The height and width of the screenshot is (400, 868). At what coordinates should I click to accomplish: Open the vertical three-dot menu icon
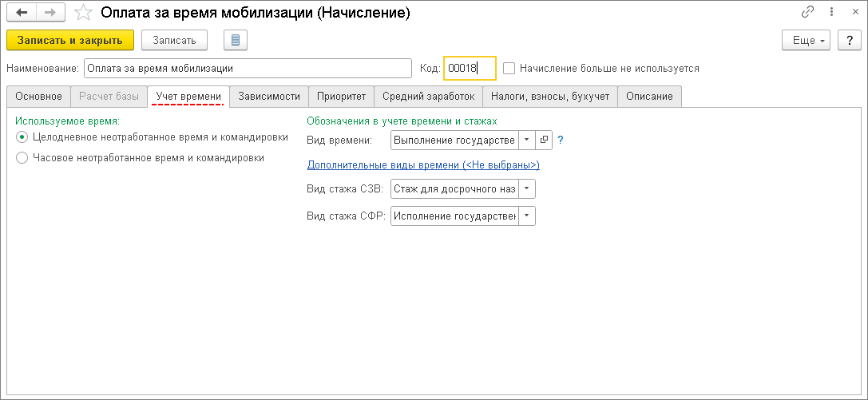click(x=830, y=13)
